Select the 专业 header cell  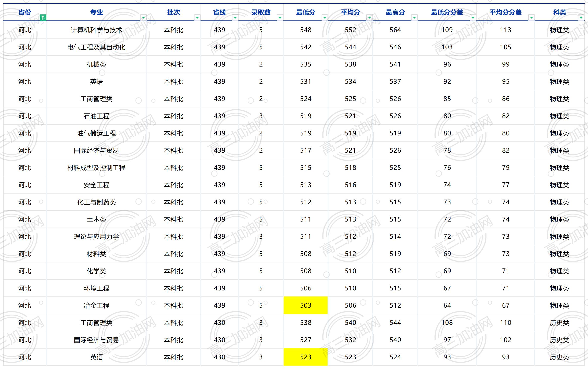96,12
